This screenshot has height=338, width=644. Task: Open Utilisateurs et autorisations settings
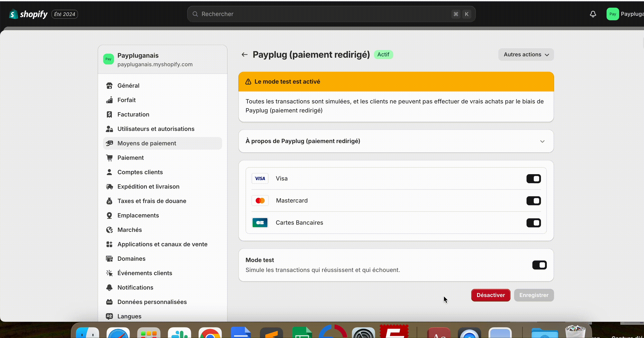pos(163,129)
